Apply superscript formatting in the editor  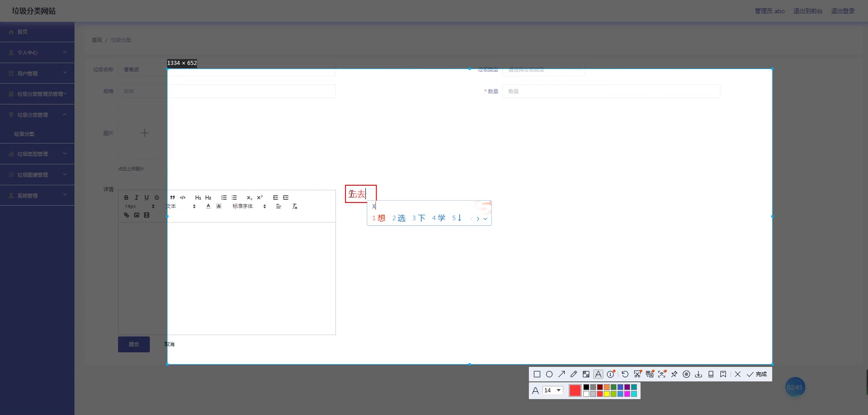point(260,198)
